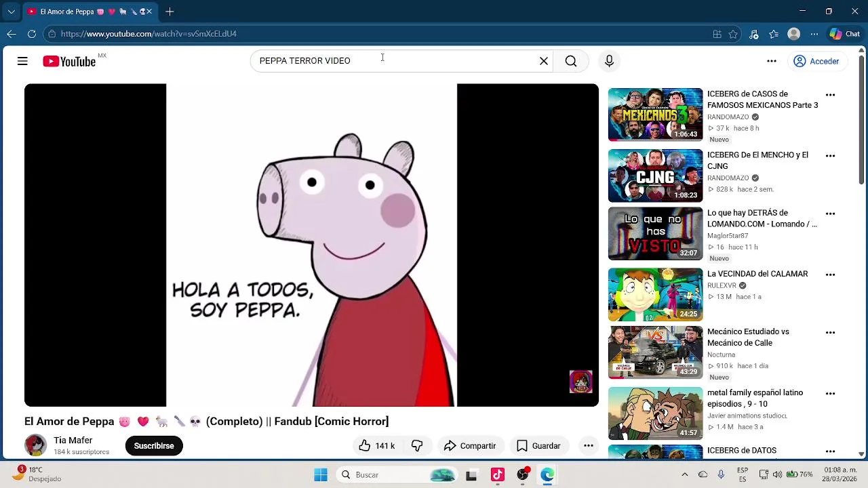Click the Peppa video player to pause
Viewport: 868px width, 488px height.
point(311,245)
